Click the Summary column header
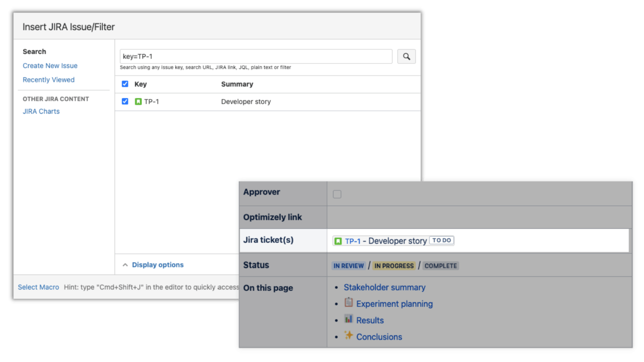644x362 pixels. pos(237,84)
